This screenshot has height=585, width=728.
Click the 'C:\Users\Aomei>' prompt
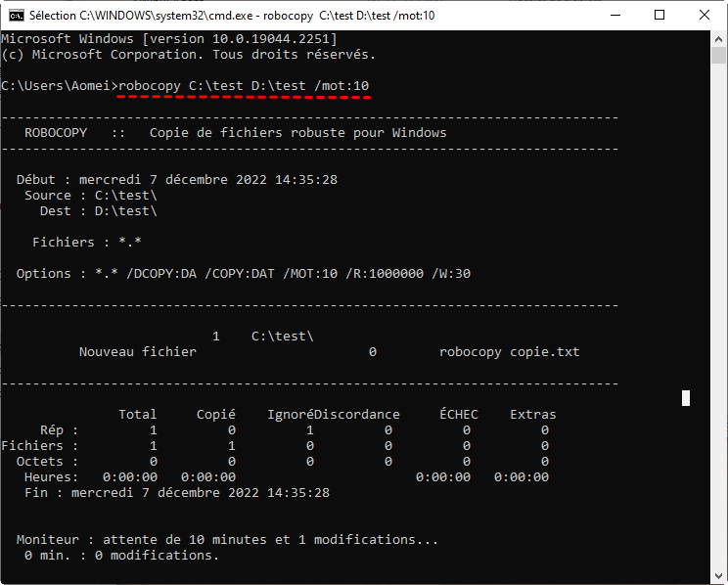60,86
